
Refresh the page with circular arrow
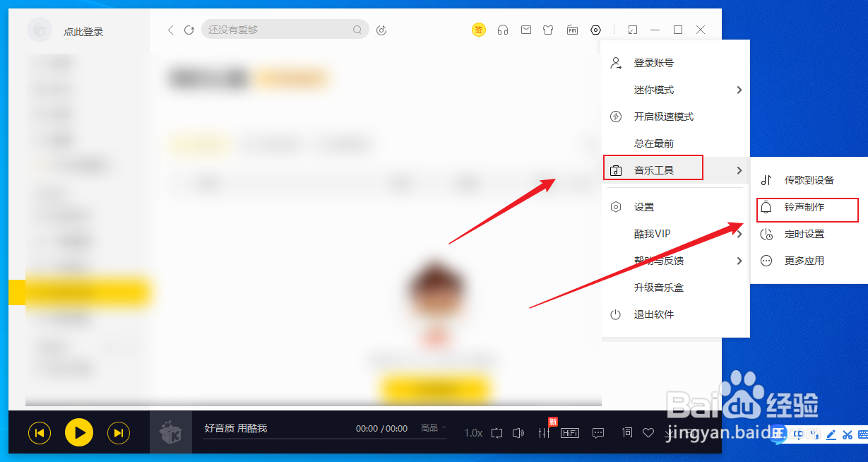(189, 30)
